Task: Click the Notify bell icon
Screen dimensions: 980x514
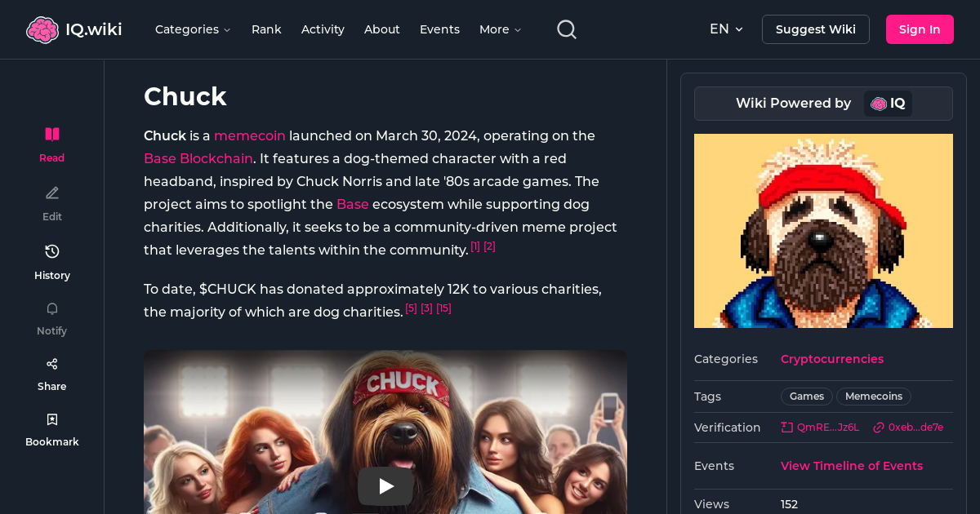Action: point(51,308)
